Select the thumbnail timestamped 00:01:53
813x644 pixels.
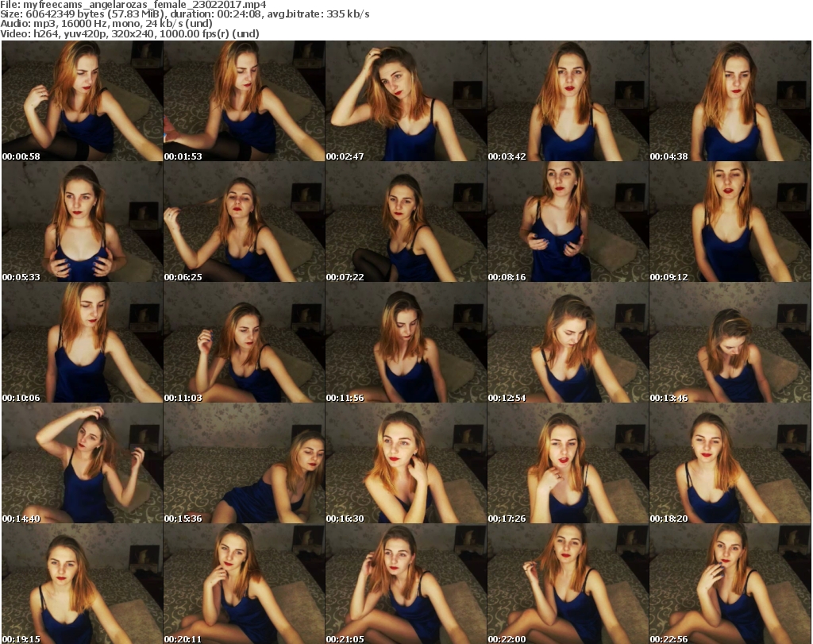pyautogui.click(x=245, y=101)
